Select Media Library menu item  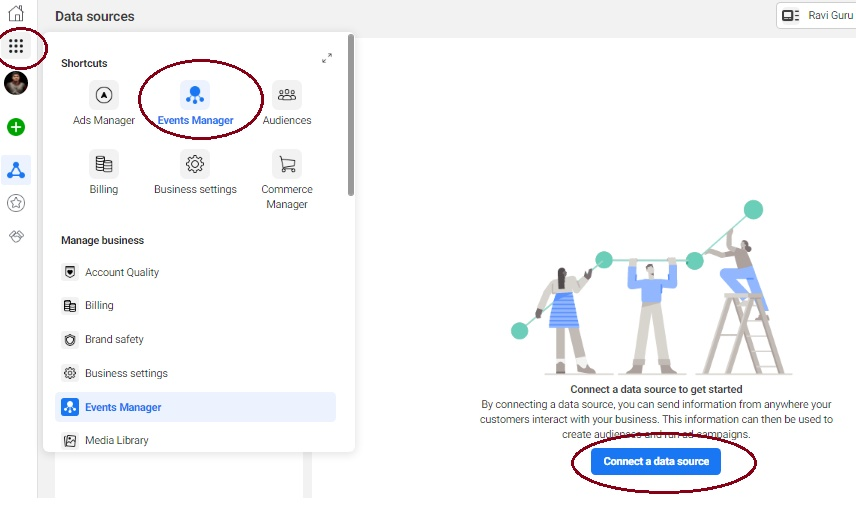pyautogui.click(x=195, y=440)
